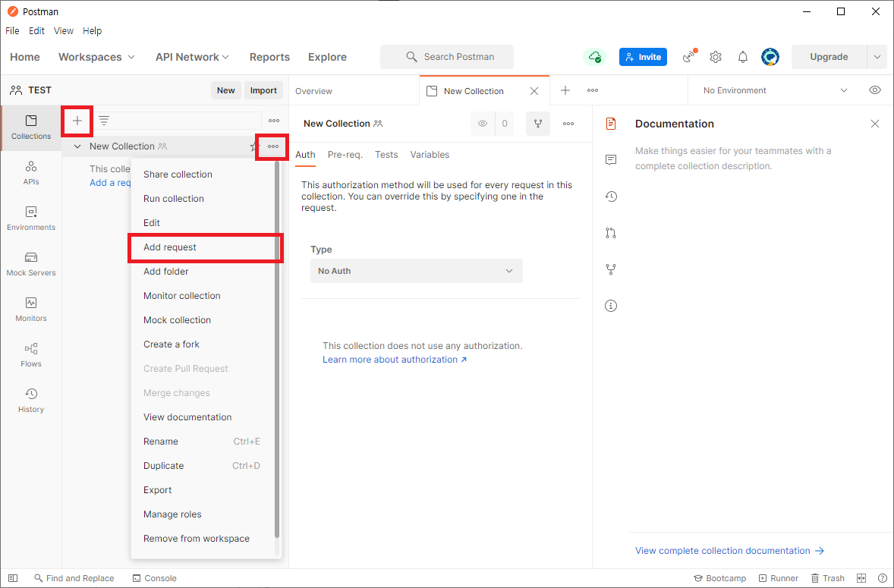Screen dimensions: 894x588
Task: Collapse the New Collection tree item
Action: (77, 146)
